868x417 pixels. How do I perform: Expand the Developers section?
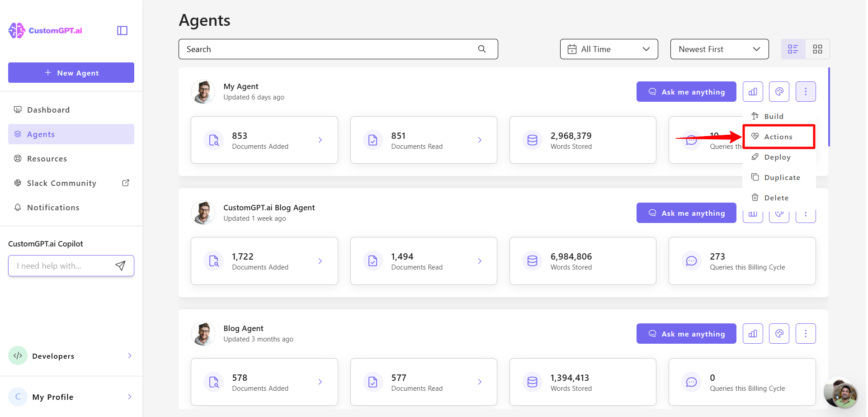[71, 356]
